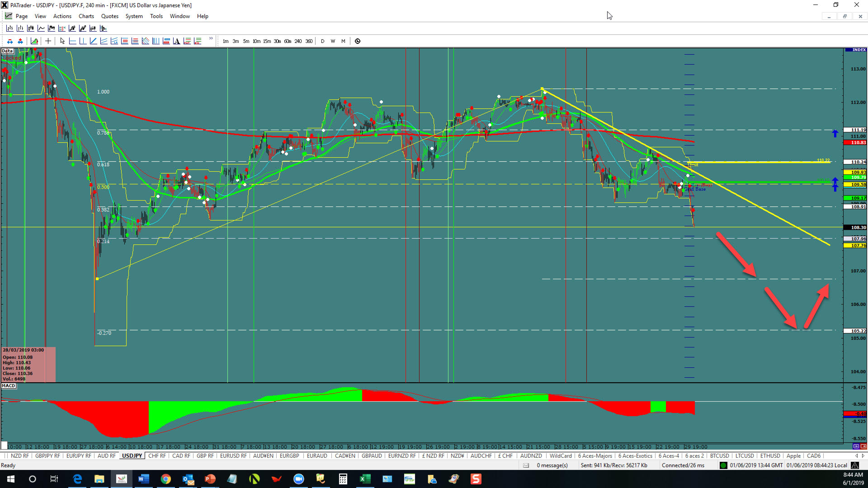The image size is (868, 488).
Task: Choose the vertical cycle lines tool
Action: pos(156,41)
